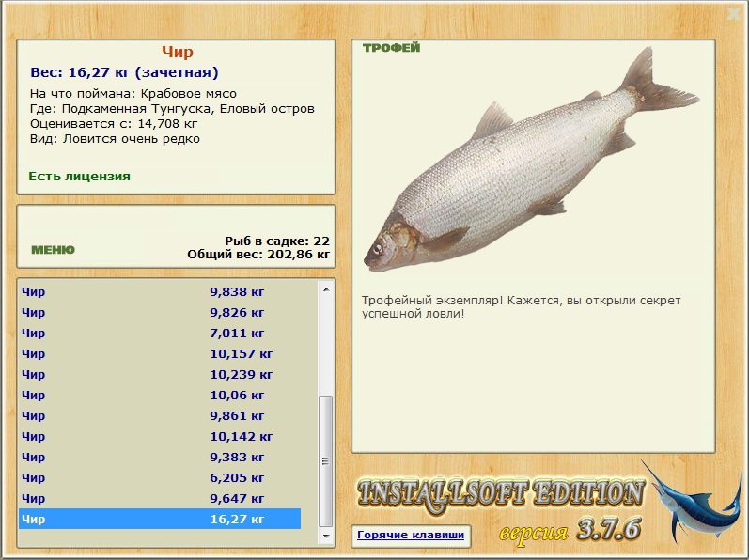
Task: Select the Чир 9,647 кг row
Action: [160, 499]
